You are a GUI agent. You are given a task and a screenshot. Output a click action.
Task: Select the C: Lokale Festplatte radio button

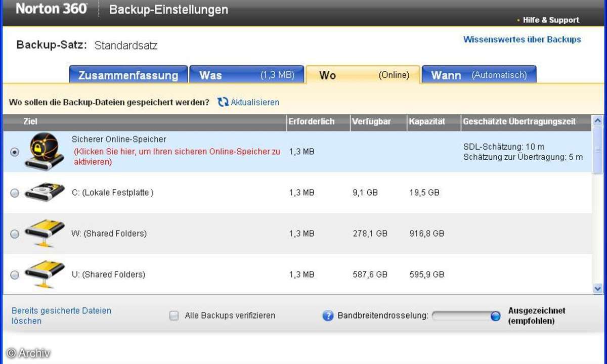pyautogui.click(x=15, y=193)
